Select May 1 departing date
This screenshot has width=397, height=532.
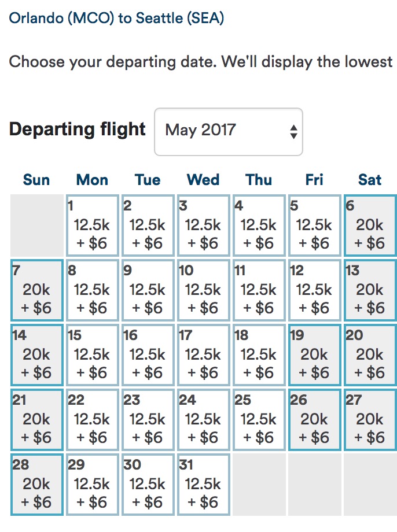point(92,226)
